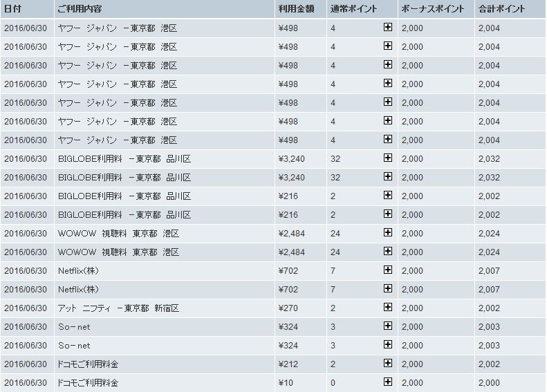Select the date in the アット ニフティ row
This screenshot has height=392, width=547.
pyautogui.click(x=26, y=308)
